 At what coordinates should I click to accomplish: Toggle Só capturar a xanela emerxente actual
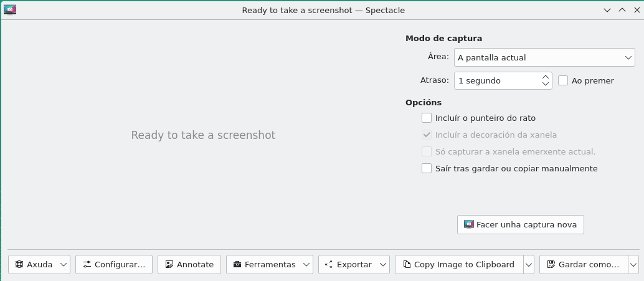[427, 151]
